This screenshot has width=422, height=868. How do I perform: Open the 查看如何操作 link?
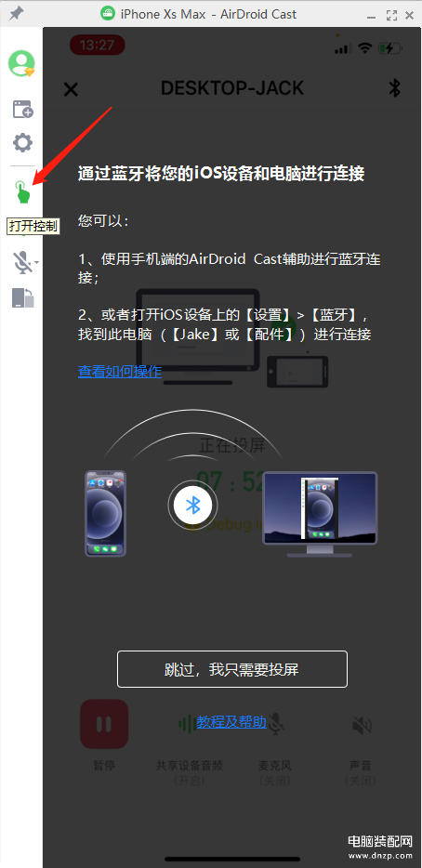tap(120, 372)
